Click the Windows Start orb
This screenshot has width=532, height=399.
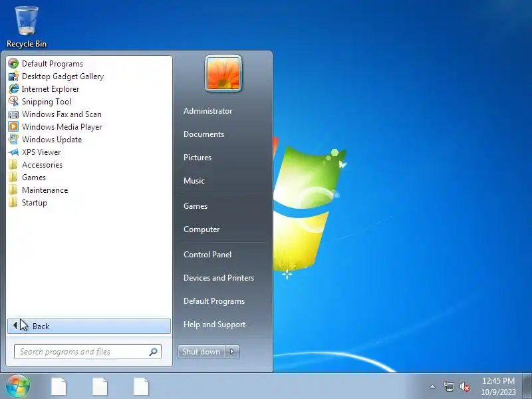[18, 386]
